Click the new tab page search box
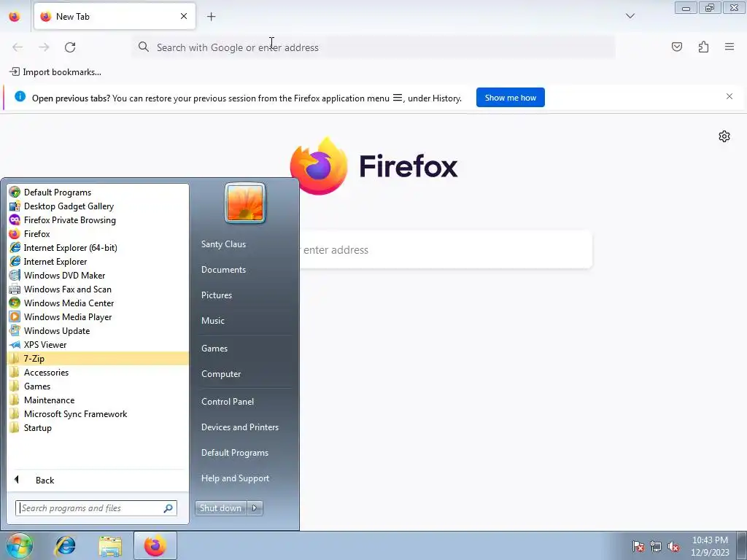 coord(446,250)
